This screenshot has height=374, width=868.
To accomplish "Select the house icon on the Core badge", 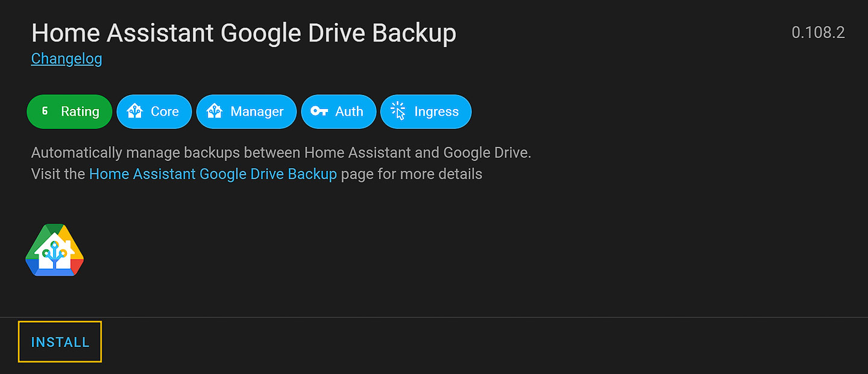I will (135, 111).
